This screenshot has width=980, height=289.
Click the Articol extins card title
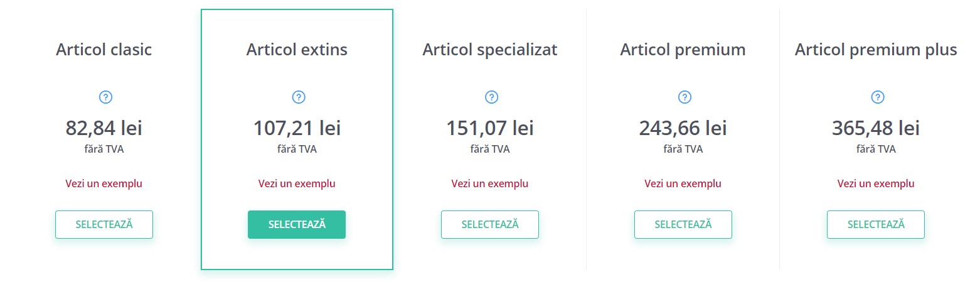(x=297, y=50)
